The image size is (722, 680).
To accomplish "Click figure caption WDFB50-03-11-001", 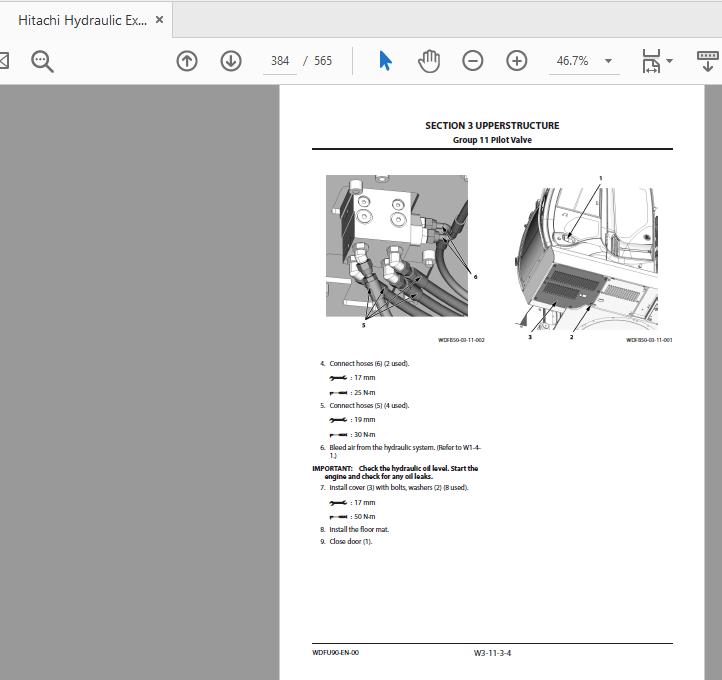I will (x=649, y=340).
